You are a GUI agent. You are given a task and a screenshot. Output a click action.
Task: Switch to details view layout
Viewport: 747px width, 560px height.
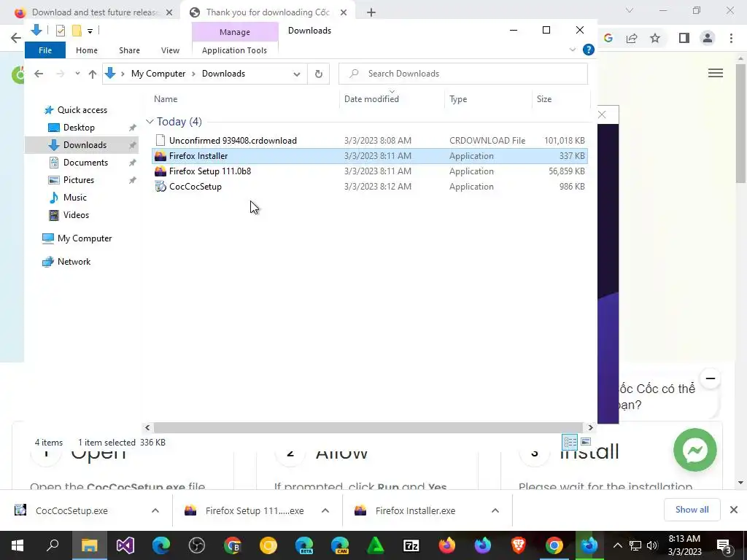570,441
